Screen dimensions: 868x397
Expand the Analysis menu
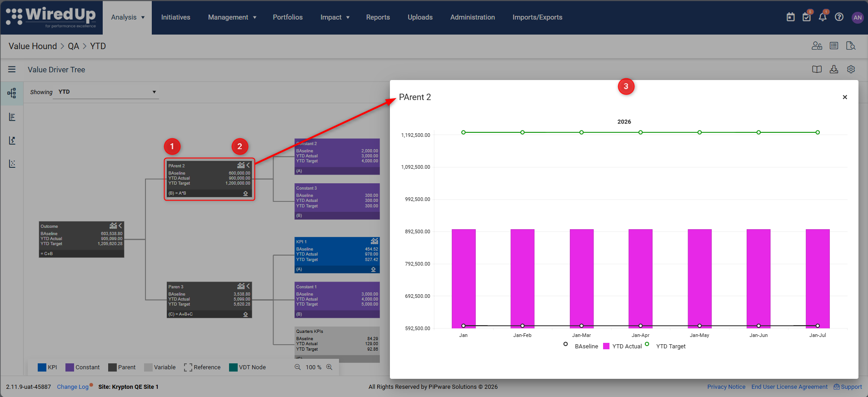[127, 17]
